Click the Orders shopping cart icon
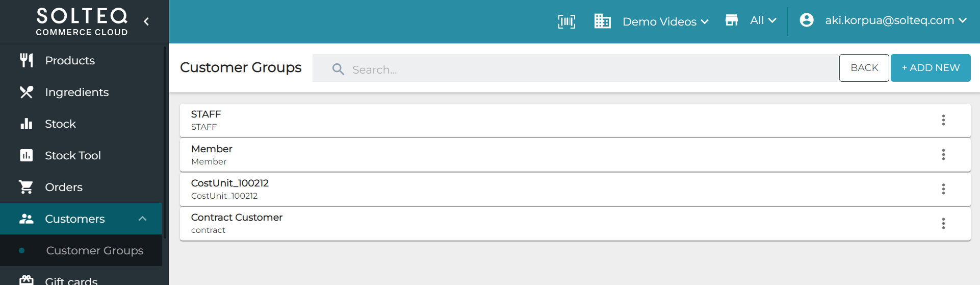The height and width of the screenshot is (285, 980). (27, 187)
